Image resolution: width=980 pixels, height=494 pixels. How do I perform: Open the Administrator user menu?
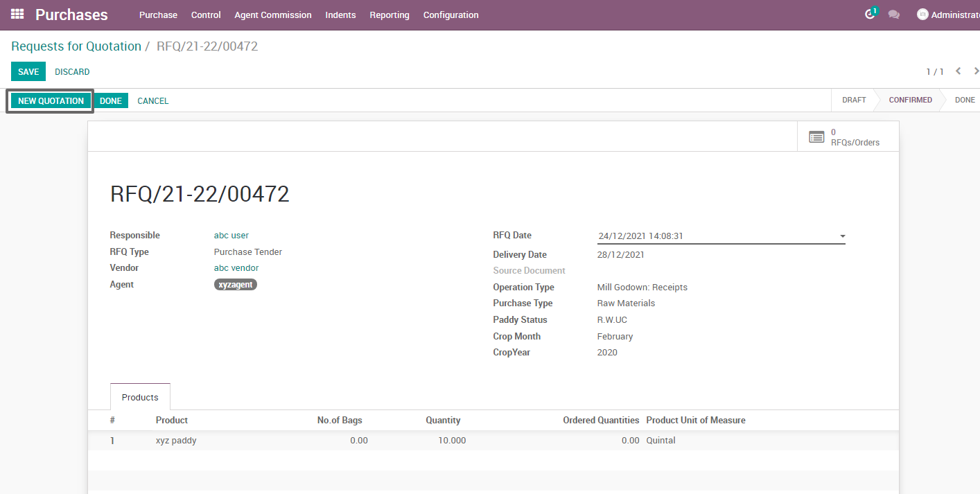(948, 14)
